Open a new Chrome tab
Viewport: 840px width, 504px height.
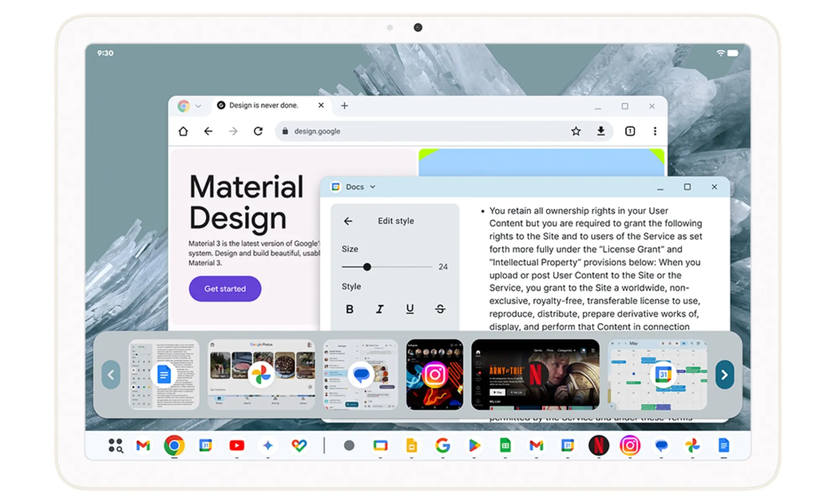(344, 105)
